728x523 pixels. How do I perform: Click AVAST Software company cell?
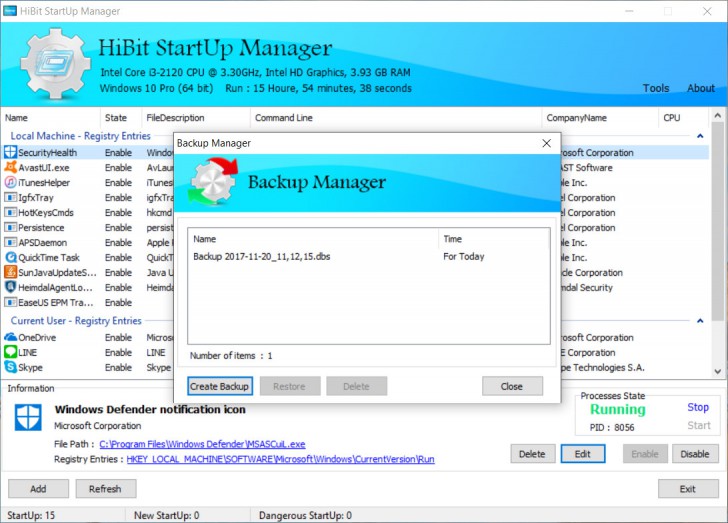click(587, 167)
